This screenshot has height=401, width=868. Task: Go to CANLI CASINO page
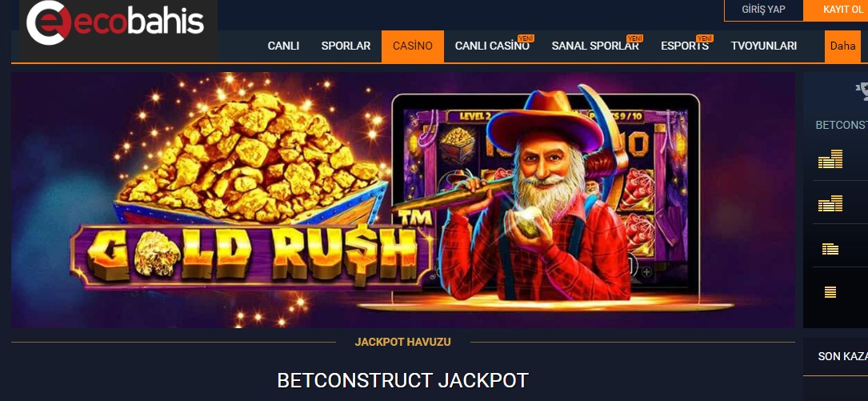coord(492,46)
